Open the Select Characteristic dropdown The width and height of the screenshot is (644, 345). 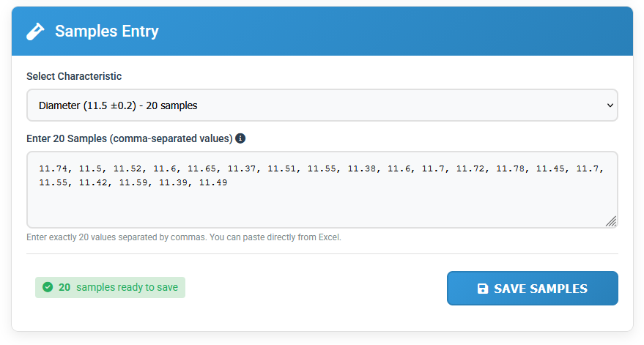pos(322,105)
